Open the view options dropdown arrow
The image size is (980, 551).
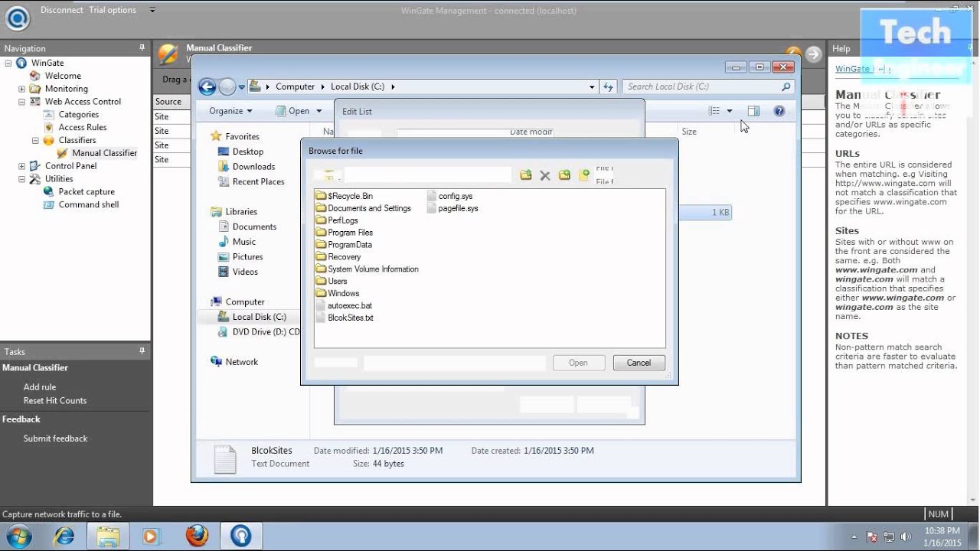(730, 111)
